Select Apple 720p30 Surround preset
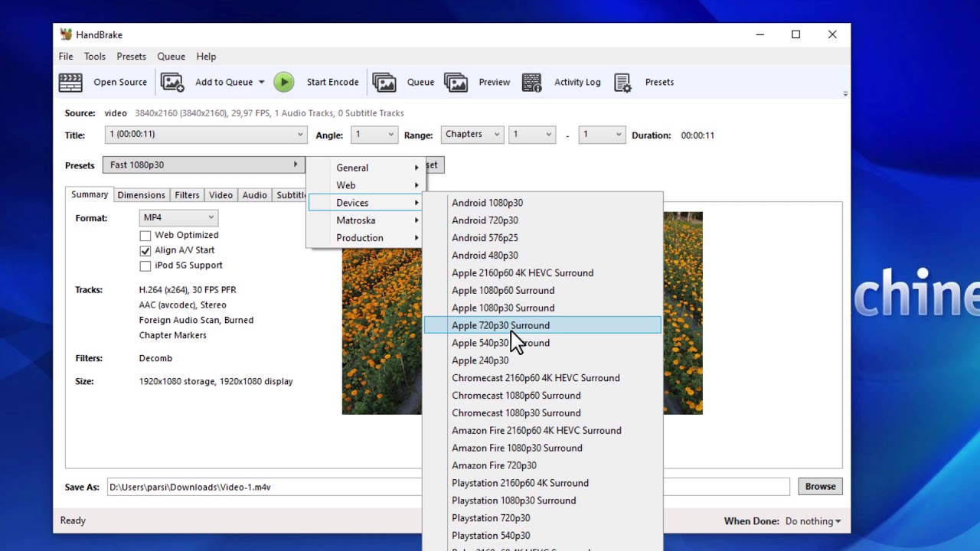This screenshot has height=551, width=980. 542,325
